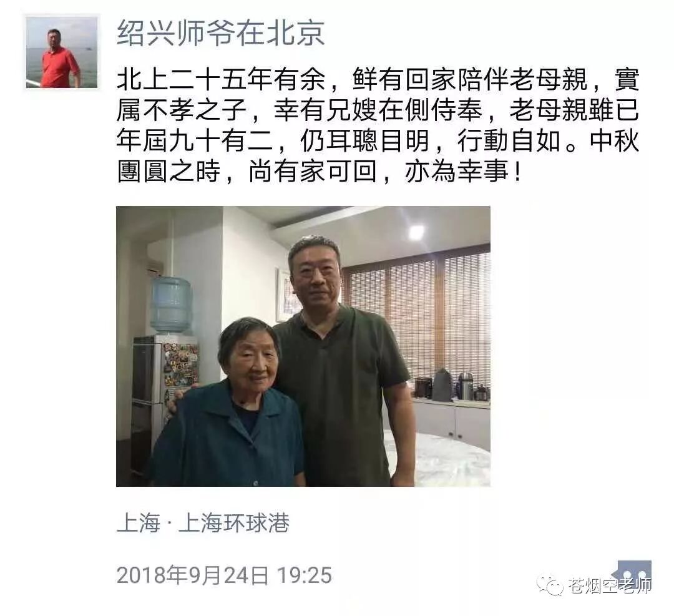This screenshot has width=674, height=616.
Task: Click the timestamp 2018年9月24日 19:25
Action: [224, 575]
